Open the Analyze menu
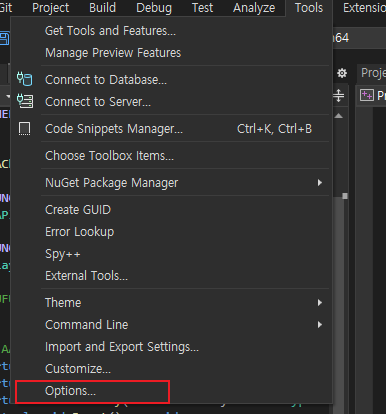Viewport: 386px width, 414px height. [x=254, y=8]
